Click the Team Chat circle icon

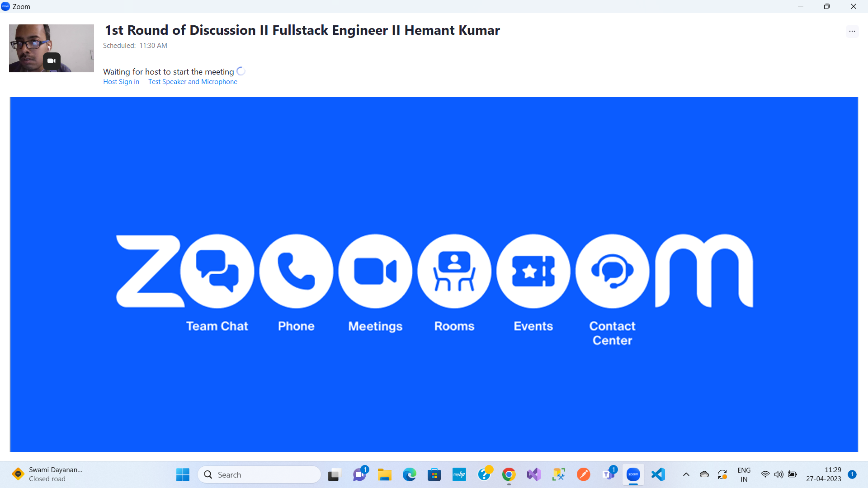(217, 271)
